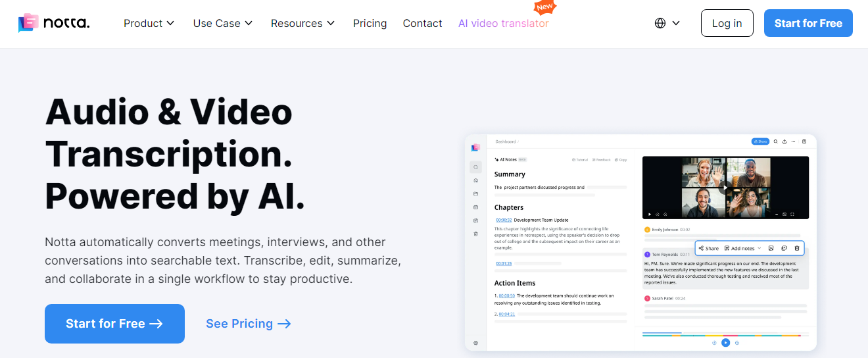
Task: Open the Tutorial link in AI Notes
Action: (x=580, y=160)
